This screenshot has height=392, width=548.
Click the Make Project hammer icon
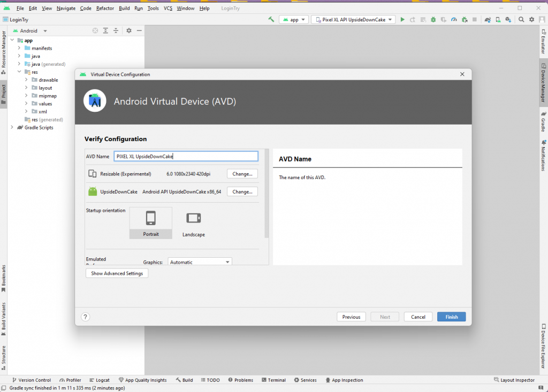271,20
